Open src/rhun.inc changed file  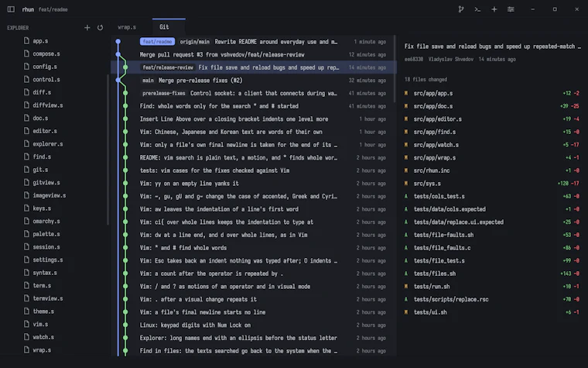492,170
